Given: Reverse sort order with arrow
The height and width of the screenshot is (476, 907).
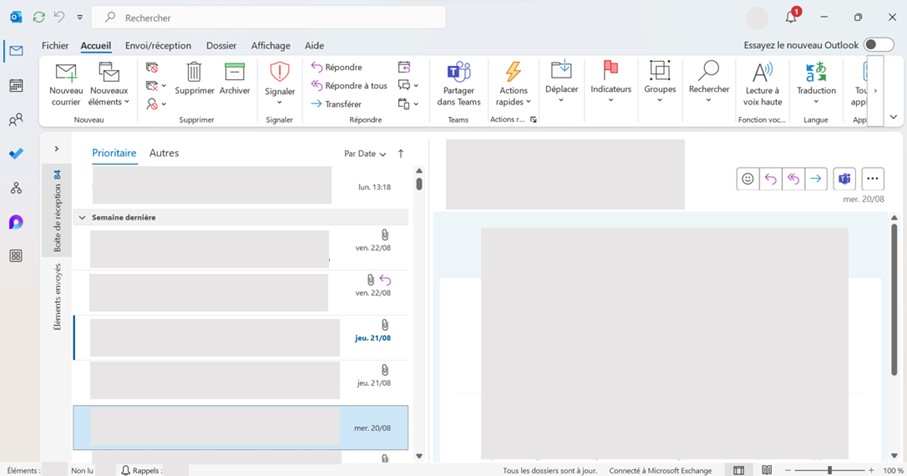Looking at the screenshot, I should pos(401,154).
